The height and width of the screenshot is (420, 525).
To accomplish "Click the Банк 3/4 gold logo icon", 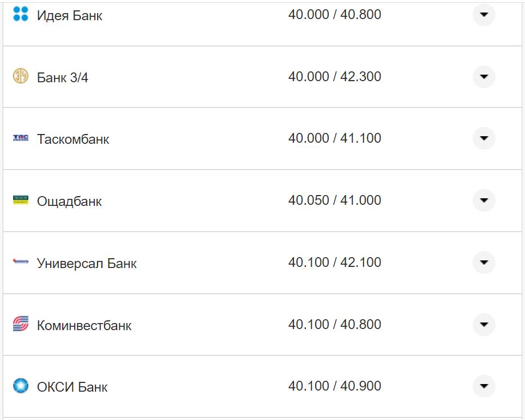I will click(x=20, y=76).
